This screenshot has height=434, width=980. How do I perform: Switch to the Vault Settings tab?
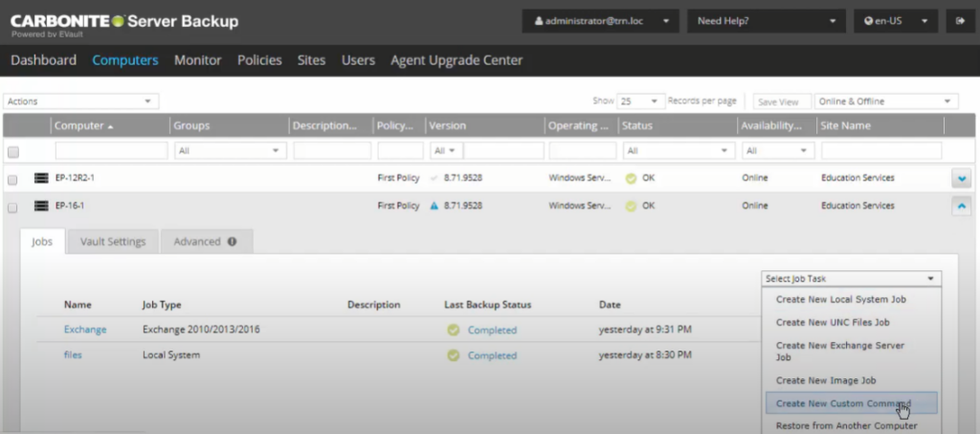(113, 242)
